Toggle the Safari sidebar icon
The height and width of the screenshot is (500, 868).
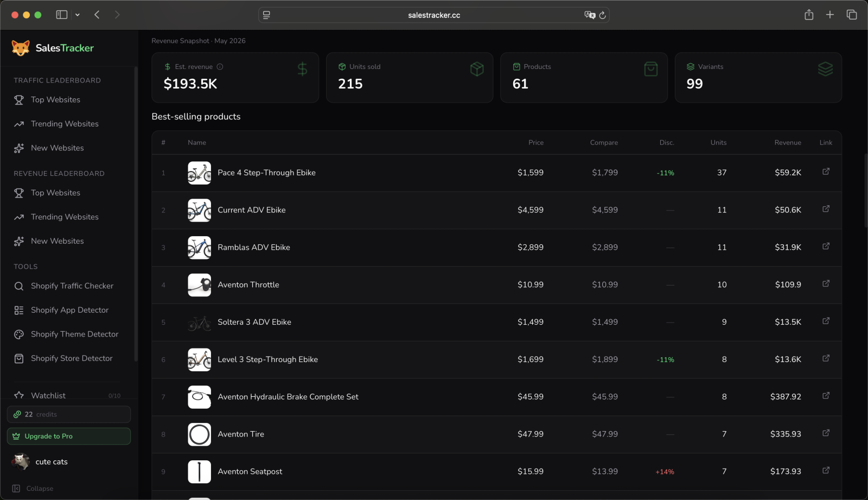point(62,15)
